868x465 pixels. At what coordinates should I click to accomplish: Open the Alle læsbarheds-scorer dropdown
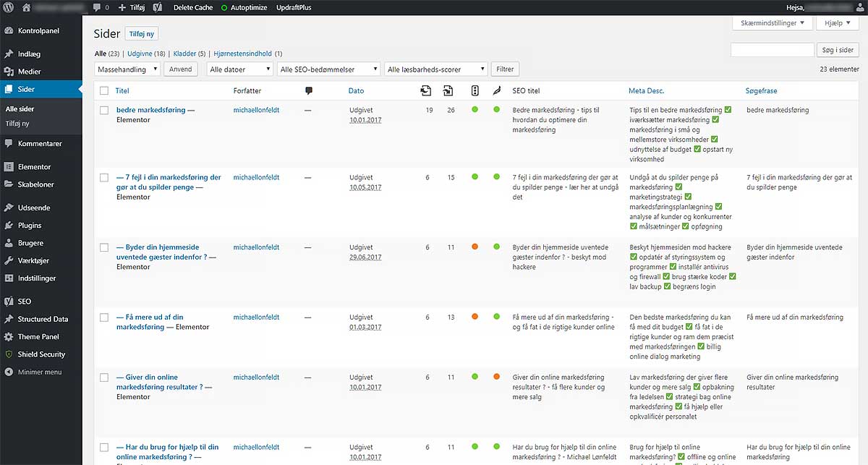click(x=436, y=69)
